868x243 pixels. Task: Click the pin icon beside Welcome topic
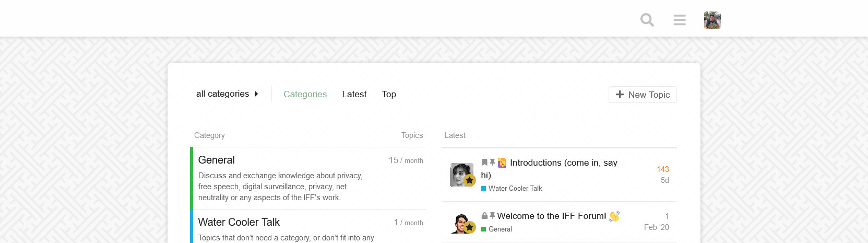(492, 216)
